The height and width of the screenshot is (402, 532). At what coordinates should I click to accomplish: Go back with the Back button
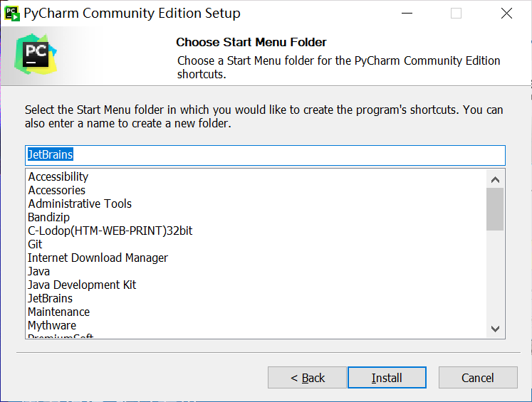tap(307, 377)
